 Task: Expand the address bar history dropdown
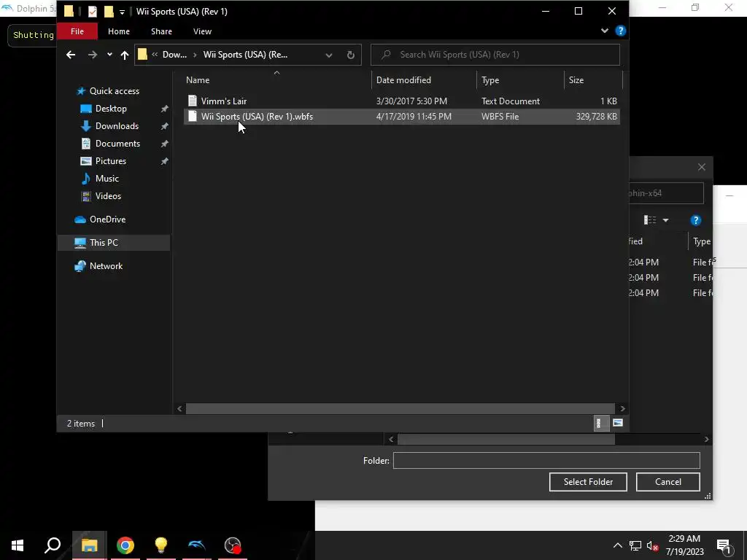(329, 55)
